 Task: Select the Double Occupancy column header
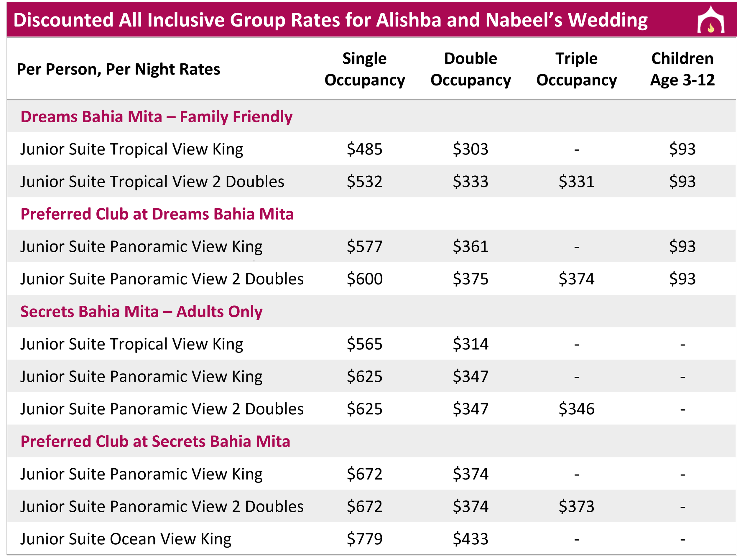click(471, 69)
